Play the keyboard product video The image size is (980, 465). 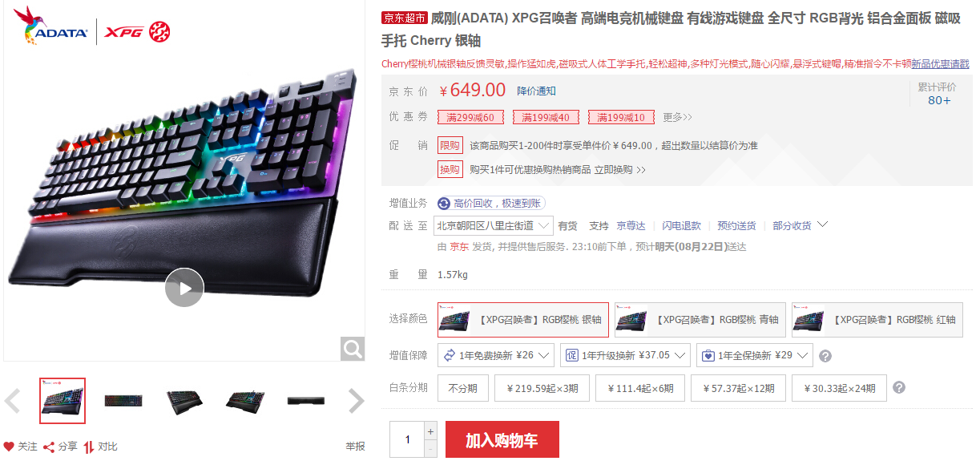point(184,287)
